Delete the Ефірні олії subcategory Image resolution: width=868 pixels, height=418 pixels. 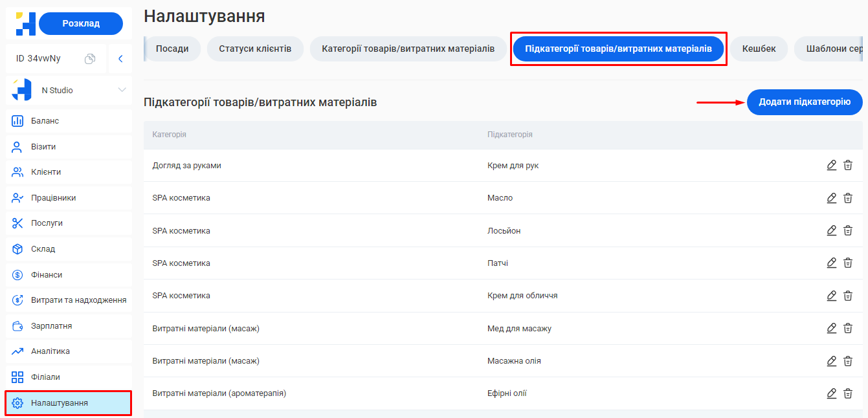click(848, 393)
